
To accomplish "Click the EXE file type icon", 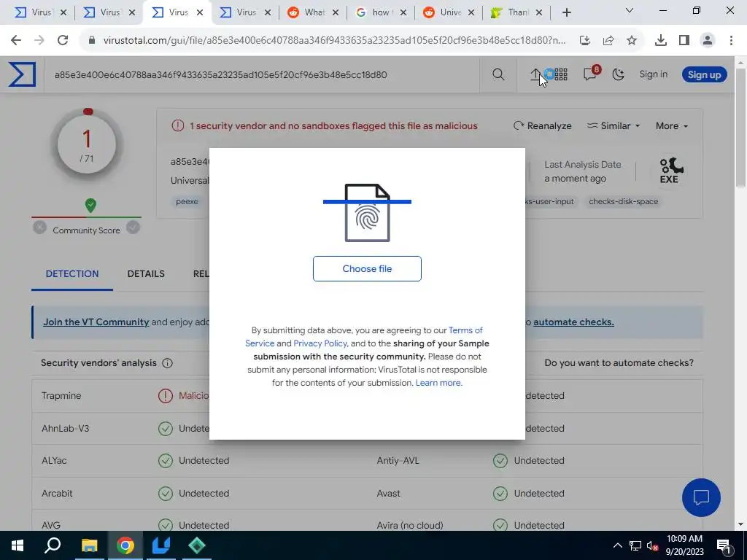I will tap(670, 171).
